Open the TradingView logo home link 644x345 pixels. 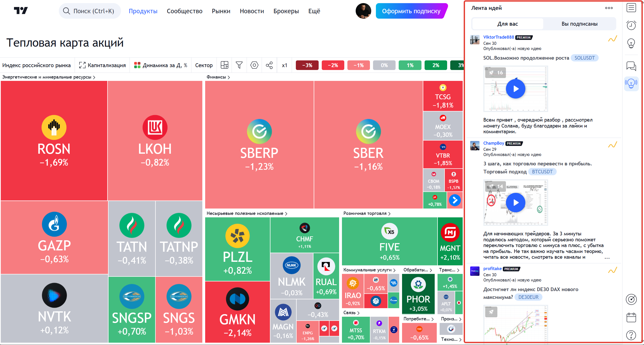tap(21, 11)
